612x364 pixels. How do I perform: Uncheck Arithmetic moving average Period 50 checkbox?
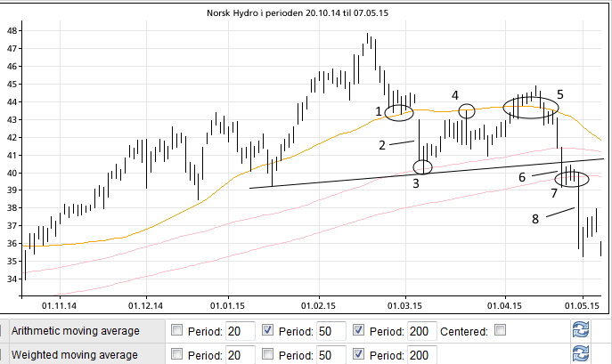[268, 330]
